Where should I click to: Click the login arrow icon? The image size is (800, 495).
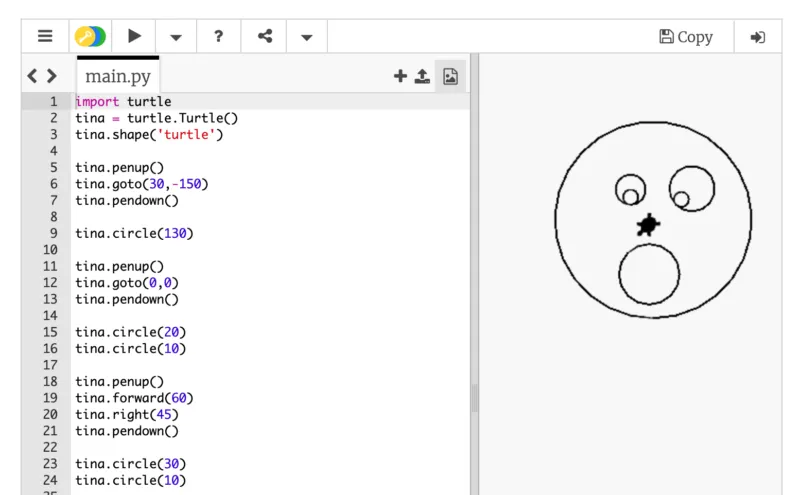click(758, 37)
